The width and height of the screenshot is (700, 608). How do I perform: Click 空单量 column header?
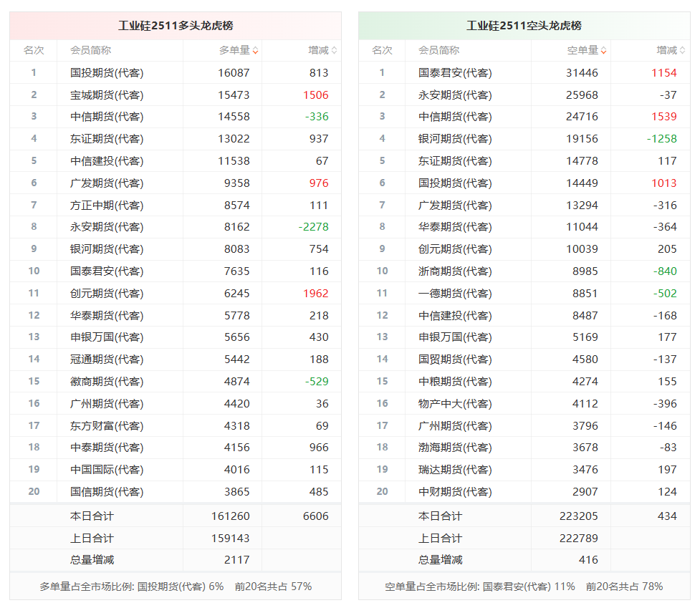pos(582,50)
